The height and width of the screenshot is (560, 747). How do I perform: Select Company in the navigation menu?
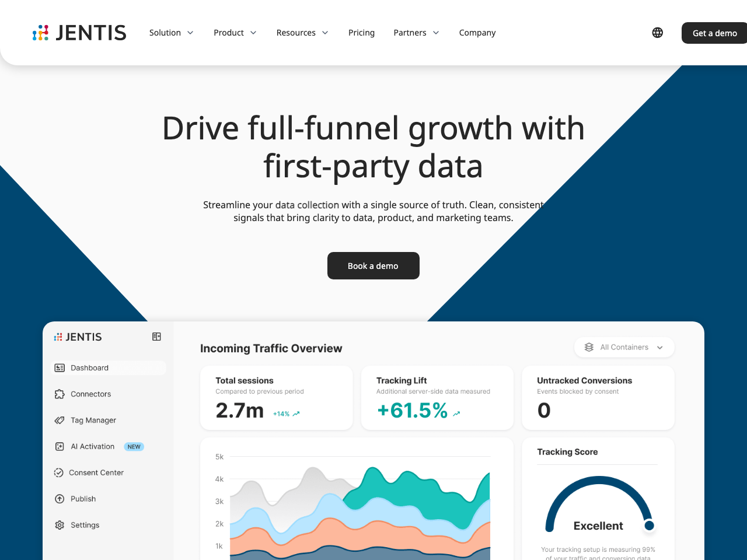point(477,33)
